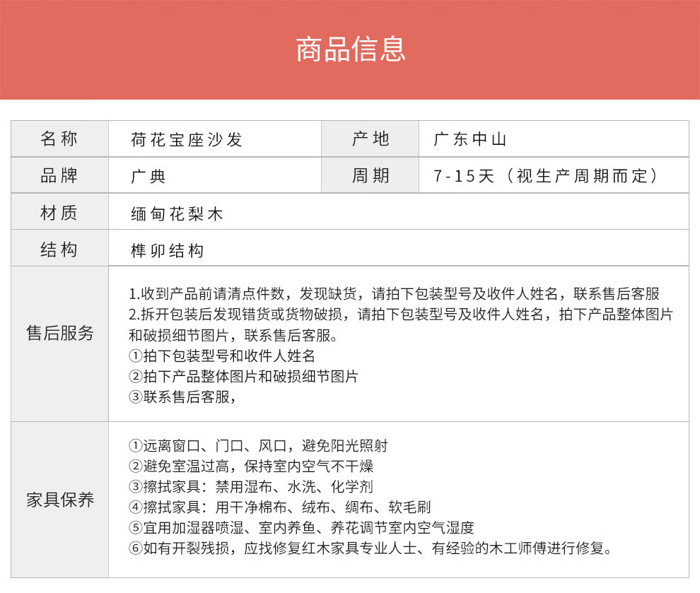The width and height of the screenshot is (700, 593).
Task: Click the brand value 广典
Action: click(148, 177)
